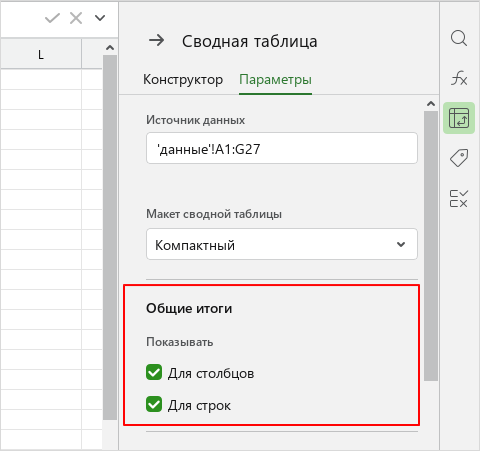Viewport: 480px width, 451px height.
Task: Select the "Параметры" tab
Action: [275, 80]
